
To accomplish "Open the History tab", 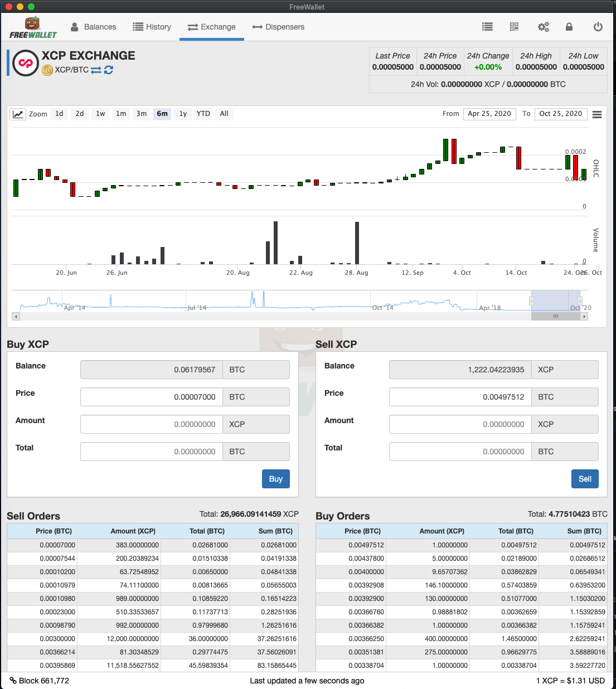I will point(152,27).
